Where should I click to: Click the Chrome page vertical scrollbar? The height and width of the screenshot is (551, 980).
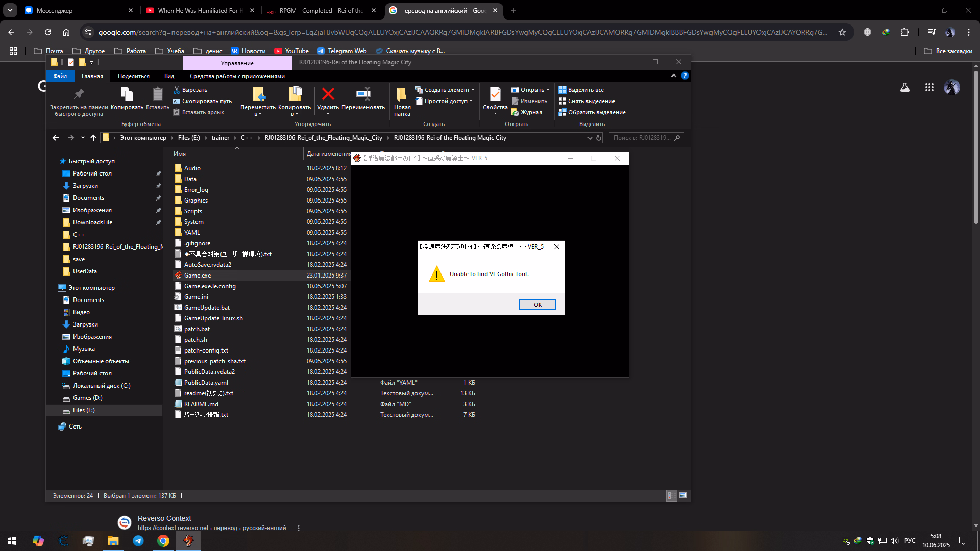[975, 148]
